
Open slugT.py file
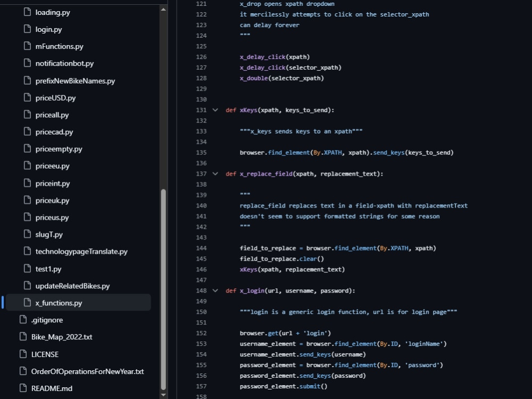49,235
